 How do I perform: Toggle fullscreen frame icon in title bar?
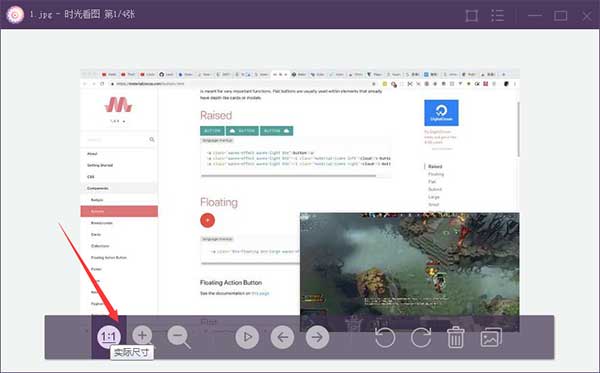coord(471,16)
